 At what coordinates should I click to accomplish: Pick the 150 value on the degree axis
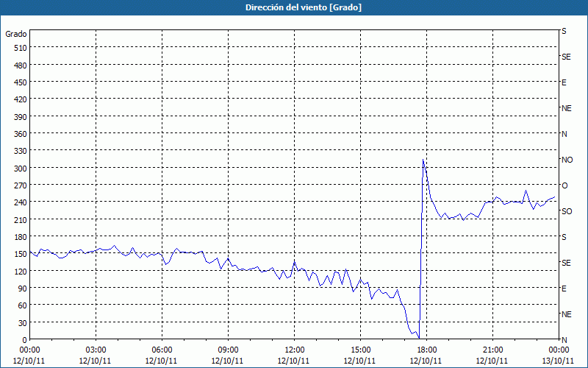pos(21,254)
